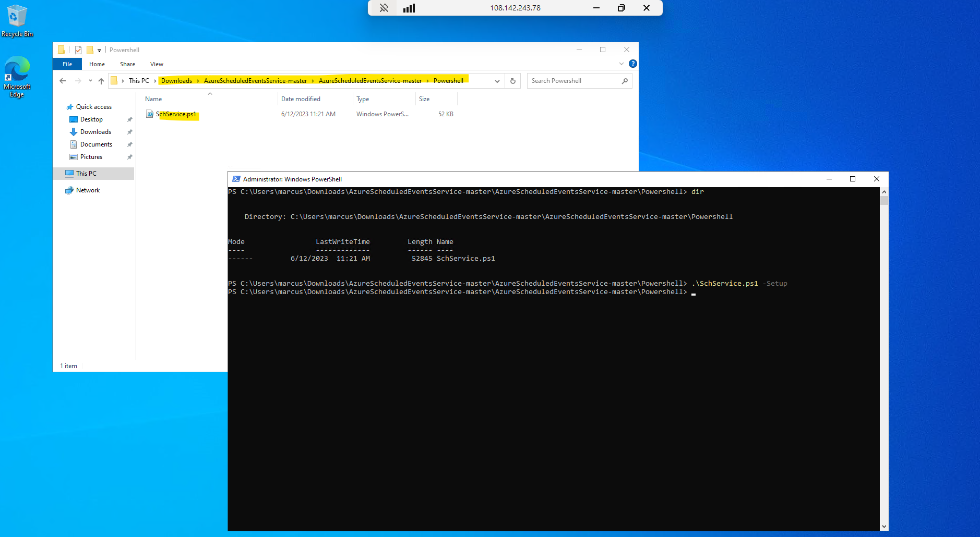Image resolution: width=980 pixels, height=537 pixels.
Task: Click the unpin icon in remote session bar
Action: click(x=384, y=8)
